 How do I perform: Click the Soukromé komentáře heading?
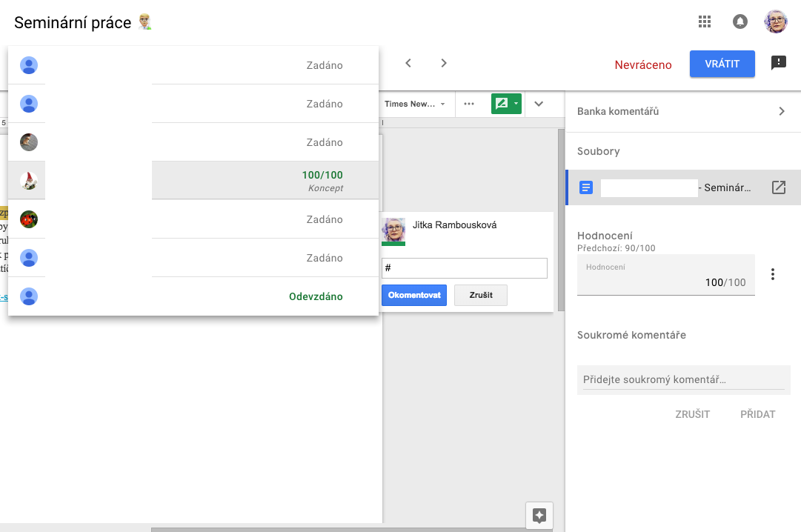tap(631, 335)
